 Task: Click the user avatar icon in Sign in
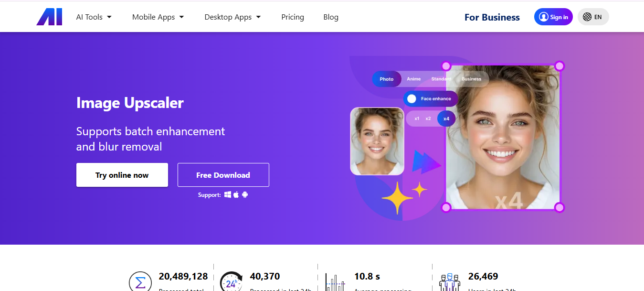543,17
